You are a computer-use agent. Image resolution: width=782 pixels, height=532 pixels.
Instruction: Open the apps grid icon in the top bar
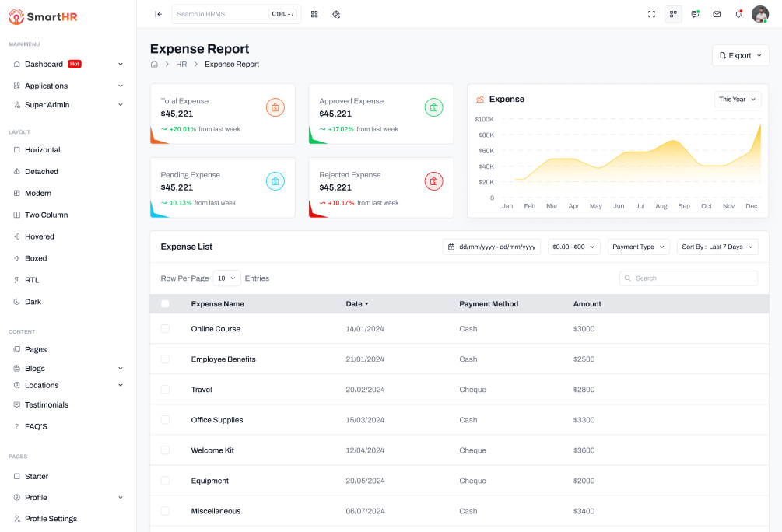314,14
